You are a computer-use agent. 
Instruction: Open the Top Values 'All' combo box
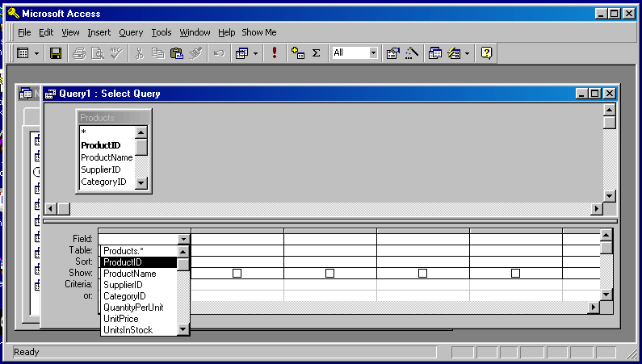[x=355, y=52]
